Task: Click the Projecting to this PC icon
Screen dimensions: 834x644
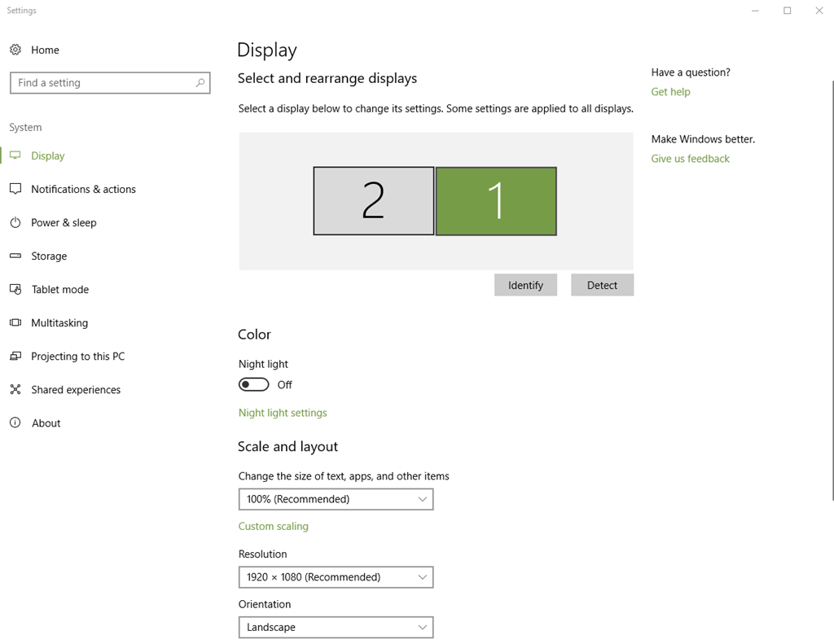Action: click(15, 356)
